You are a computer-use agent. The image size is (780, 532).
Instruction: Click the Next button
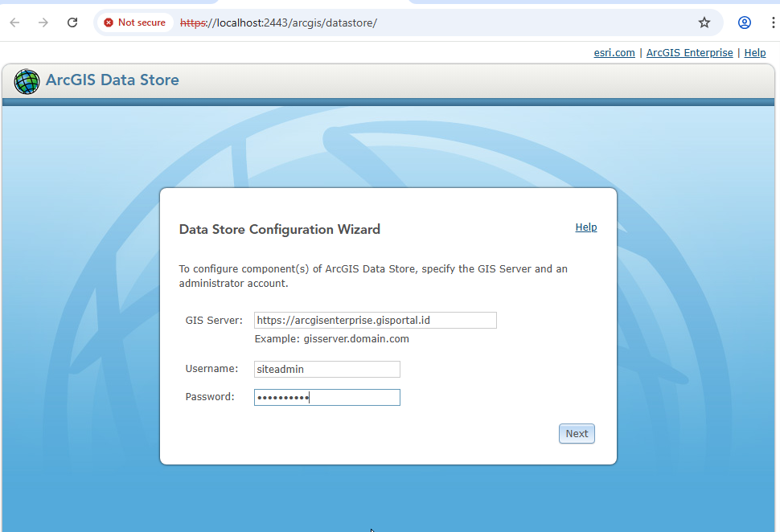577,433
